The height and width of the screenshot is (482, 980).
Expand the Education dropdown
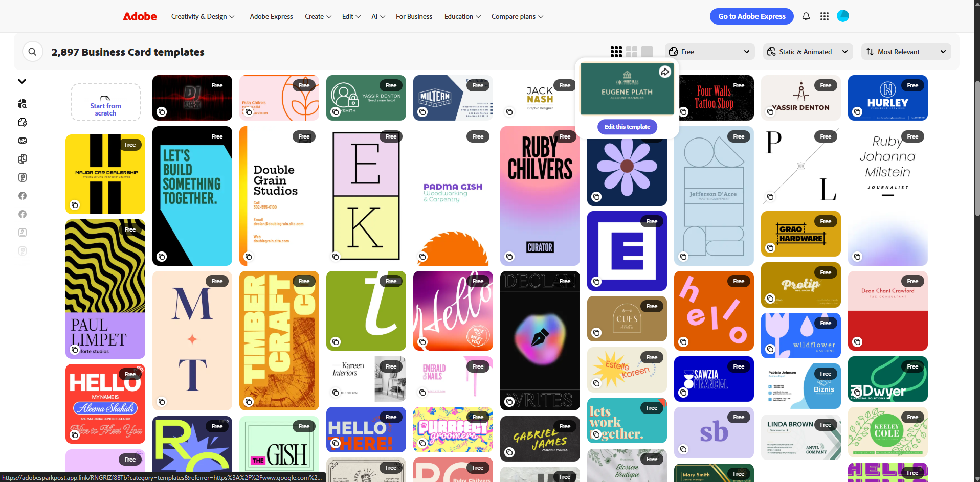[x=462, y=16]
